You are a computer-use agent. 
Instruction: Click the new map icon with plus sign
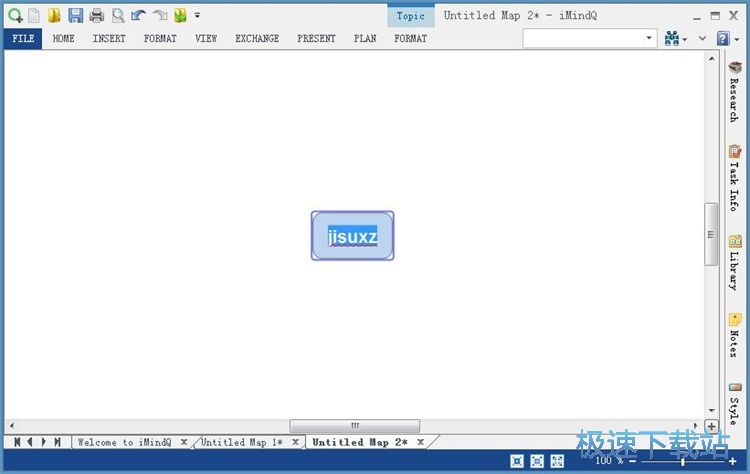point(15,16)
